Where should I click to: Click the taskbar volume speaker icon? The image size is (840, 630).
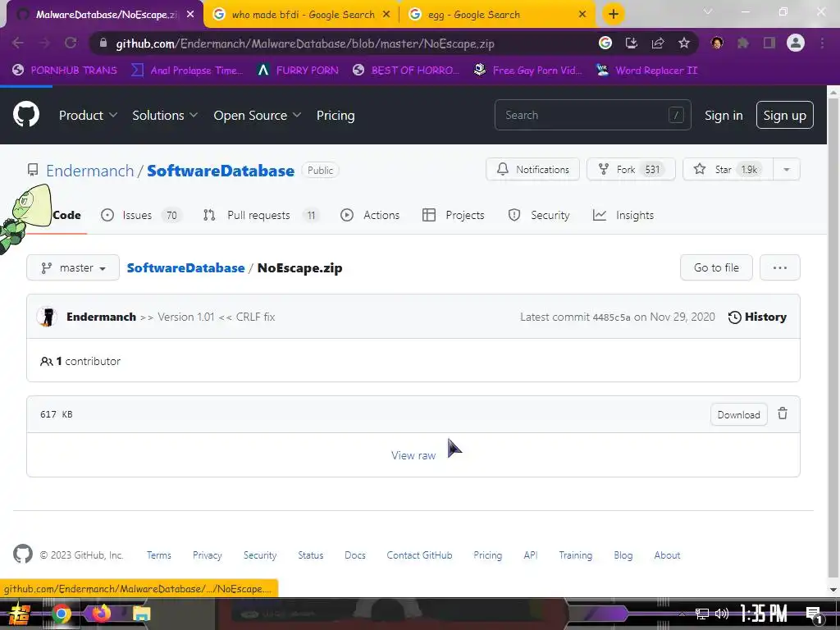[x=722, y=614]
